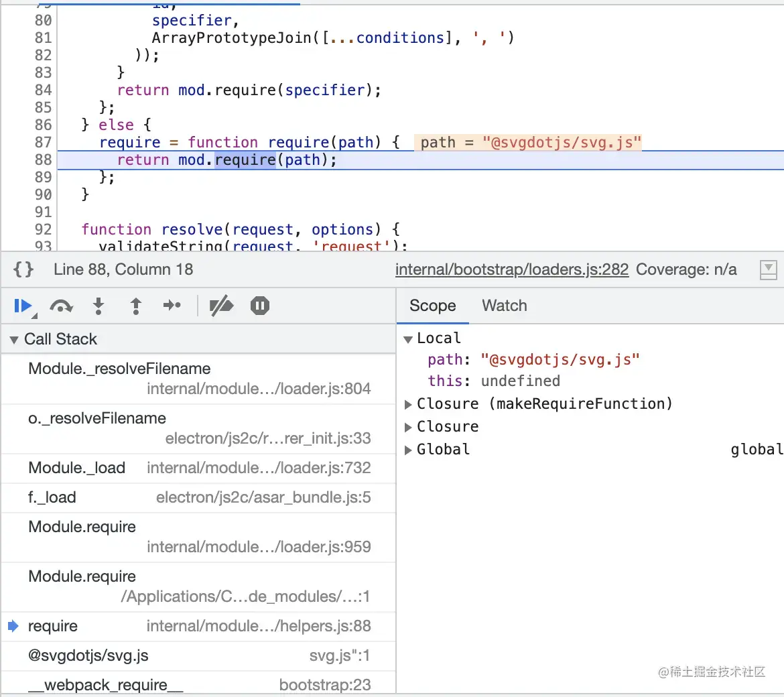Select o._resolveFilename call stack frame
This screenshot has height=697, width=784.
point(198,428)
